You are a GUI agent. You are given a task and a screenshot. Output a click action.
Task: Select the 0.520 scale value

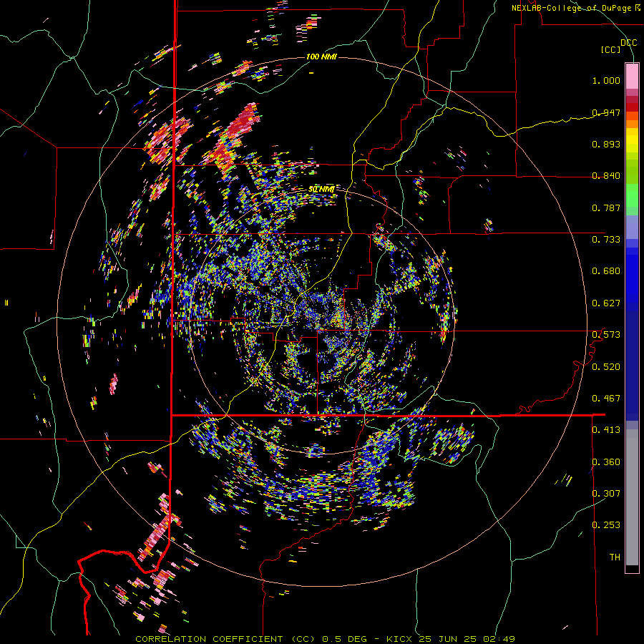(x=606, y=367)
